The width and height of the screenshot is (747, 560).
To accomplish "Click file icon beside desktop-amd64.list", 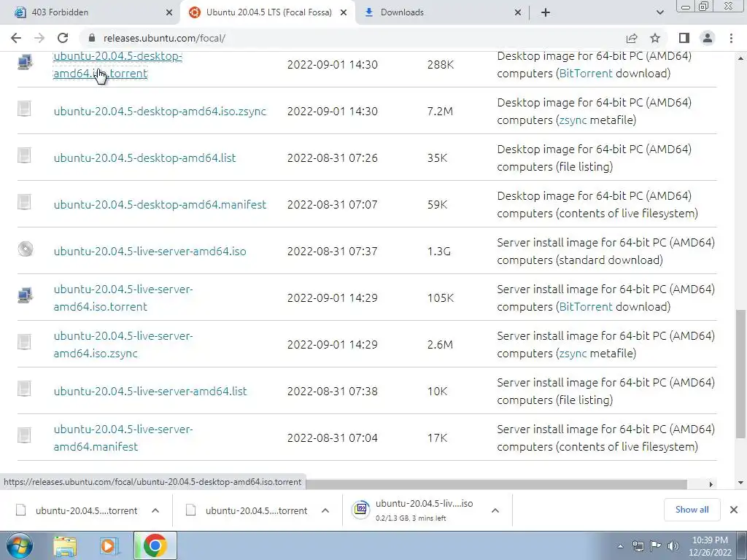I will coord(24,156).
